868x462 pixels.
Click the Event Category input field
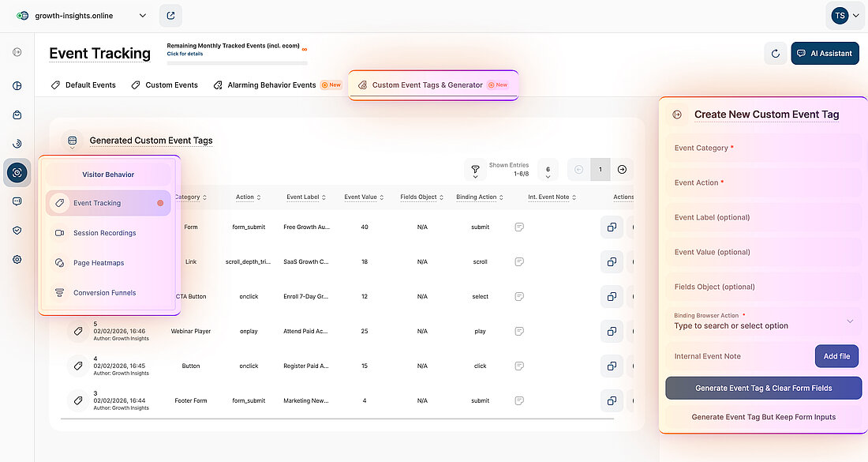coord(762,150)
